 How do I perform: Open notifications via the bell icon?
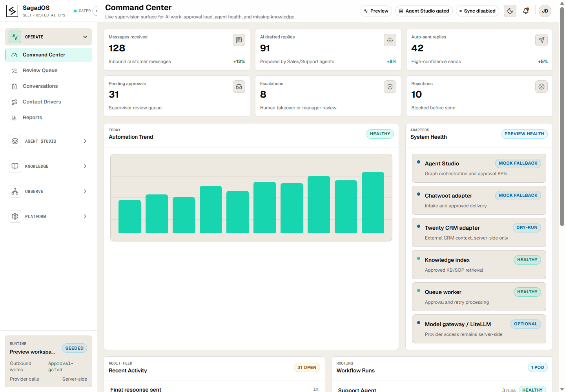point(526,11)
